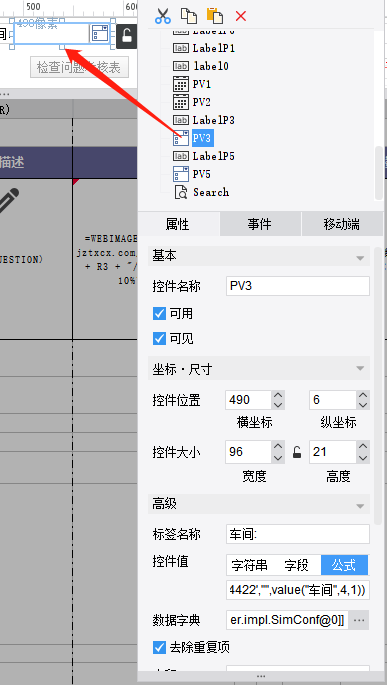The height and width of the screenshot is (685, 387).
Task: Click the LabelP5 lab icon
Action: 180,156
